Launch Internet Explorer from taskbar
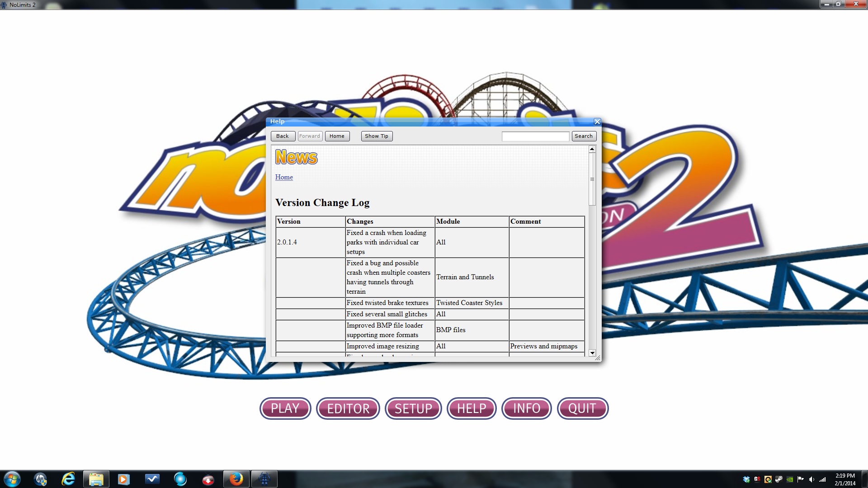868x488 pixels. [68, 479]
